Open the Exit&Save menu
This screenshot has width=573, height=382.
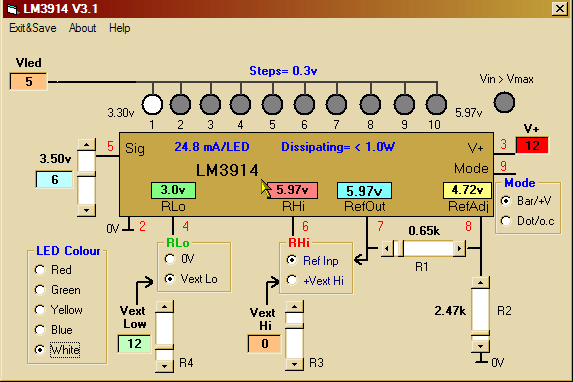33,28
